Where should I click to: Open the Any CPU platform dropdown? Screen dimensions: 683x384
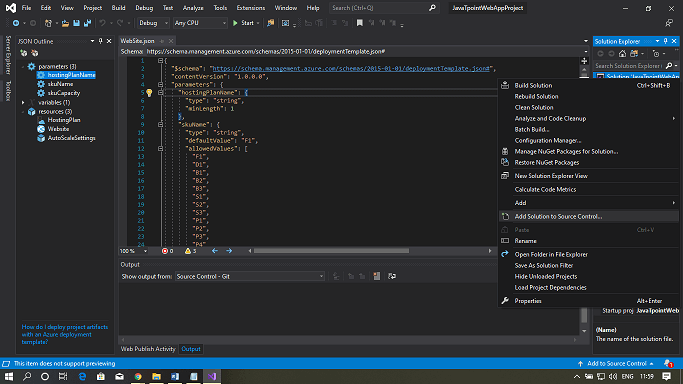(x=200, y=23)
